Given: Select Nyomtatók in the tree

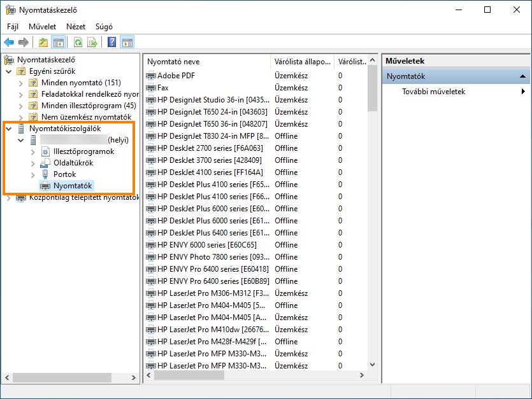Looking at the screenshot, I should point(73,186).
